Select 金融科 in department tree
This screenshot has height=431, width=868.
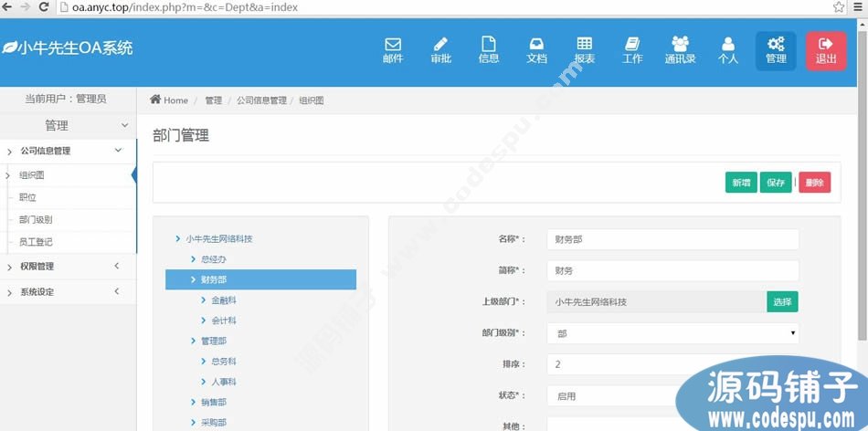pos(224,300)
